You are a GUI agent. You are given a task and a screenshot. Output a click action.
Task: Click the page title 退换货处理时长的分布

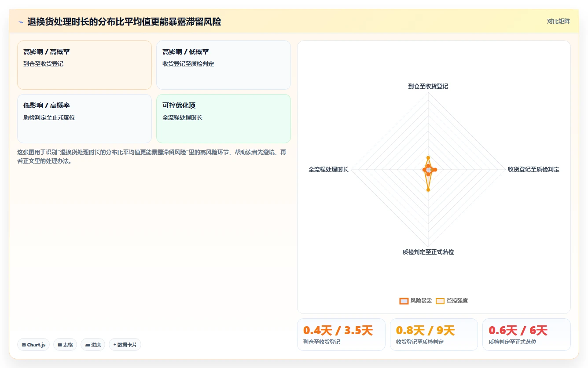(124, 22)
